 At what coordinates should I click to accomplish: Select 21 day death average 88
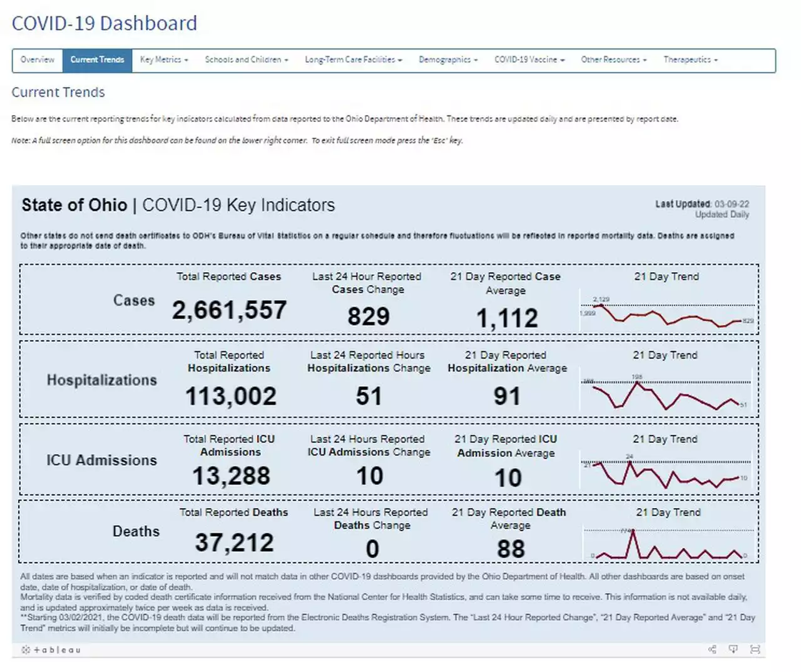click(511, 549)
